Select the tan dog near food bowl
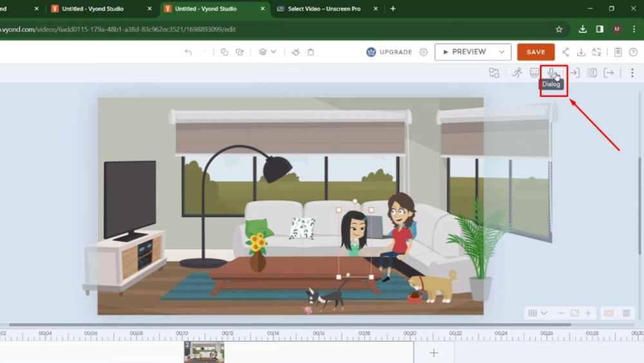 tap(433, 286)
